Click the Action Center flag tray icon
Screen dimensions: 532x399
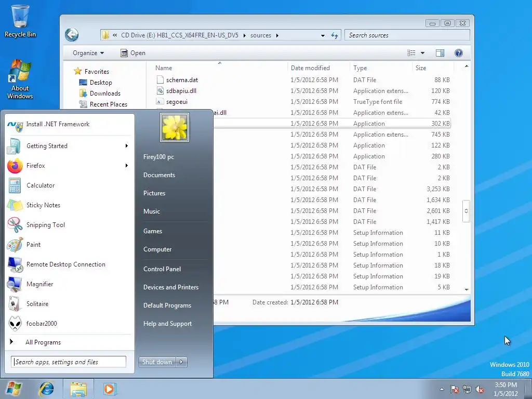[454, 390]
